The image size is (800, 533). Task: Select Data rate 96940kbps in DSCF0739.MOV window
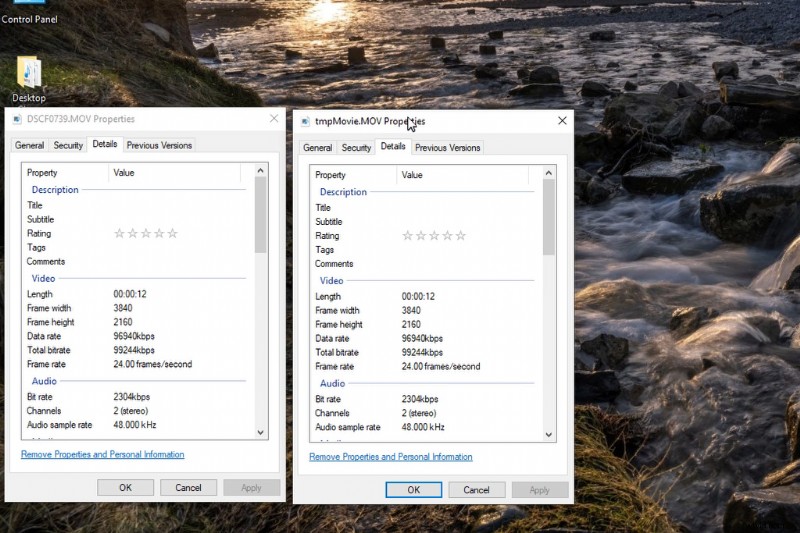(x=134, y=336)
